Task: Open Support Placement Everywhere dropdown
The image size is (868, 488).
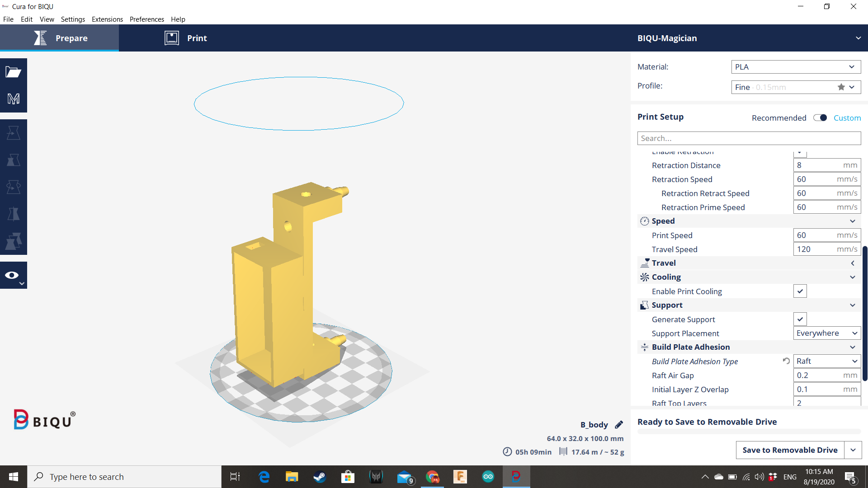Action: (x=826, y=333)
